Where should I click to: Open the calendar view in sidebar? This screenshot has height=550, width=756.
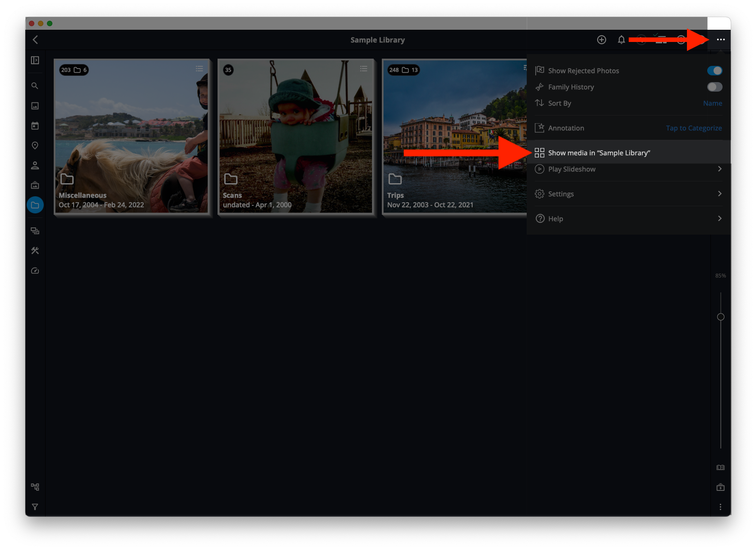[x=35, y=126]
